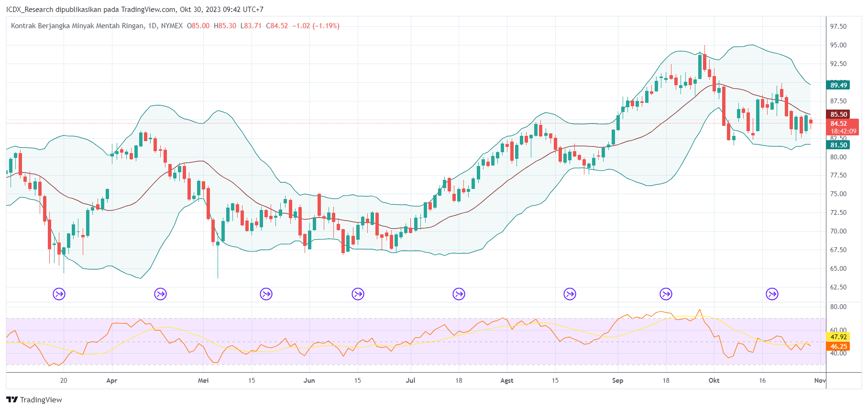Click the 95.00 price axis label
The height and width of the screenshot is (410, 868).
838,45
